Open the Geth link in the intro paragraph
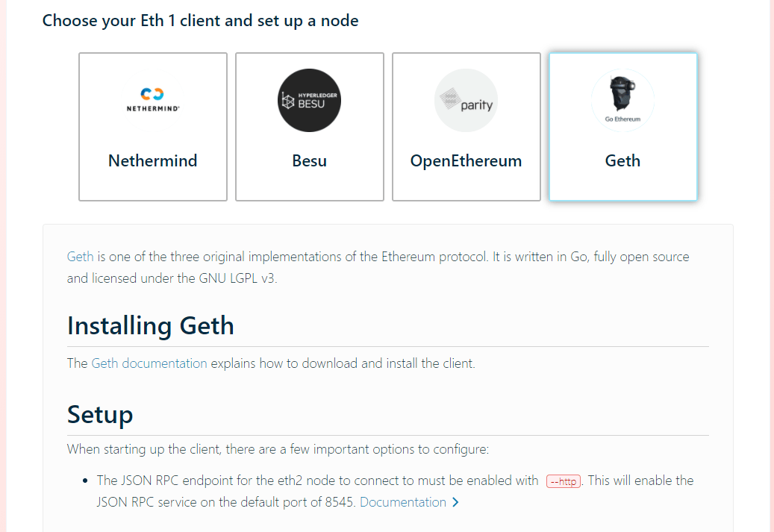Viewport: 774px width, 532px height. tap(80, 257)
